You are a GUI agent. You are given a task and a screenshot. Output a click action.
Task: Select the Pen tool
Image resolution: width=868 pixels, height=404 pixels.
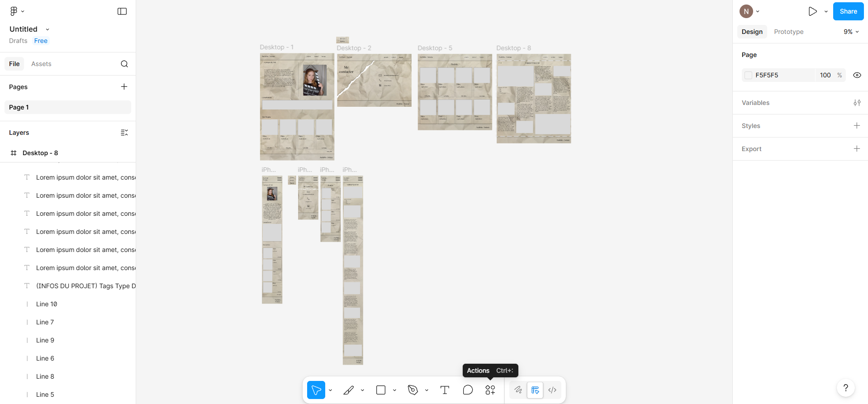(x=413, y=390)
